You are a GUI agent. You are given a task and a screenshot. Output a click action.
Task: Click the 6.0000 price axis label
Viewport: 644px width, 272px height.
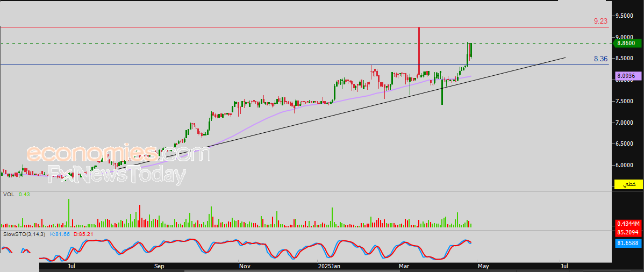click(x=624, y=165)
